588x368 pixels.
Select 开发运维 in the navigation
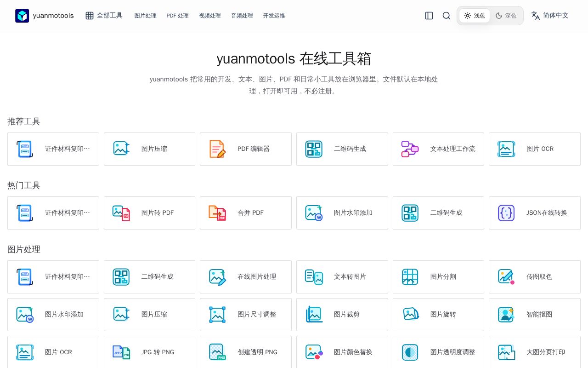click(x=274, y=16)
